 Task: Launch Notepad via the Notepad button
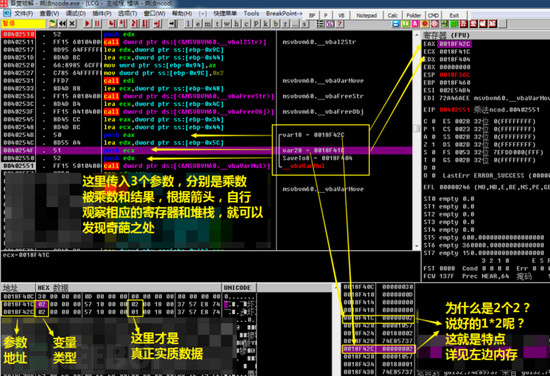pos(367,15)
